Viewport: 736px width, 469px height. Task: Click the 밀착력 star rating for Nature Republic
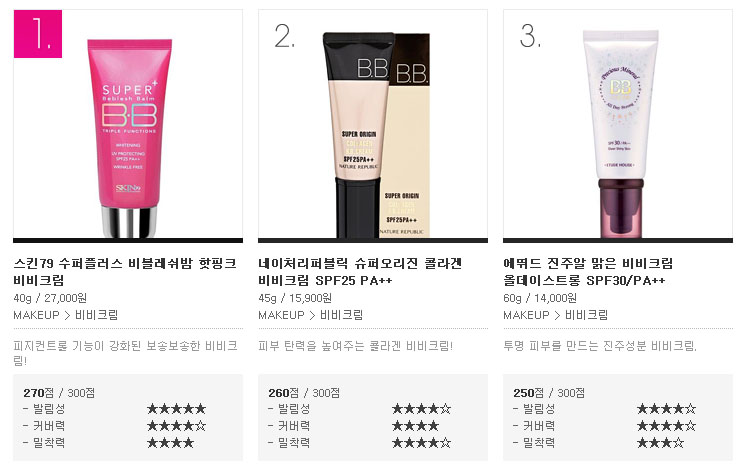coord(422,443)
